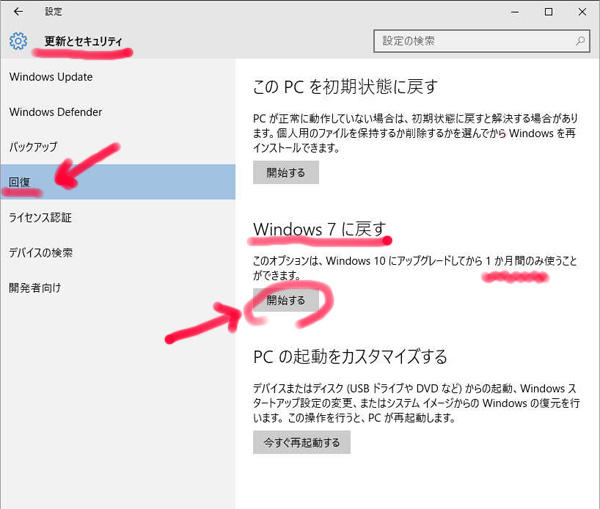Screen dimensions: 600x509
Task: Click the search magnifier icon
Action: pyautogui.click(x=580, y=41)
